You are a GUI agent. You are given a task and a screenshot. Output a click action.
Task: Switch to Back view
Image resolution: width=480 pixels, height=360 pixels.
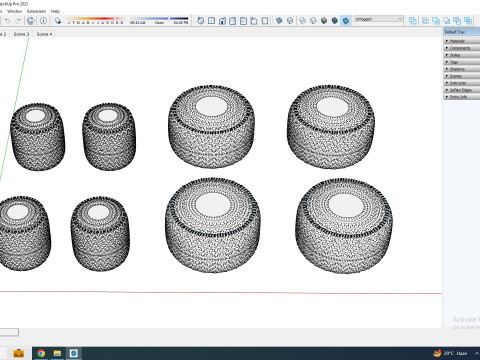[x=243, y=21]
